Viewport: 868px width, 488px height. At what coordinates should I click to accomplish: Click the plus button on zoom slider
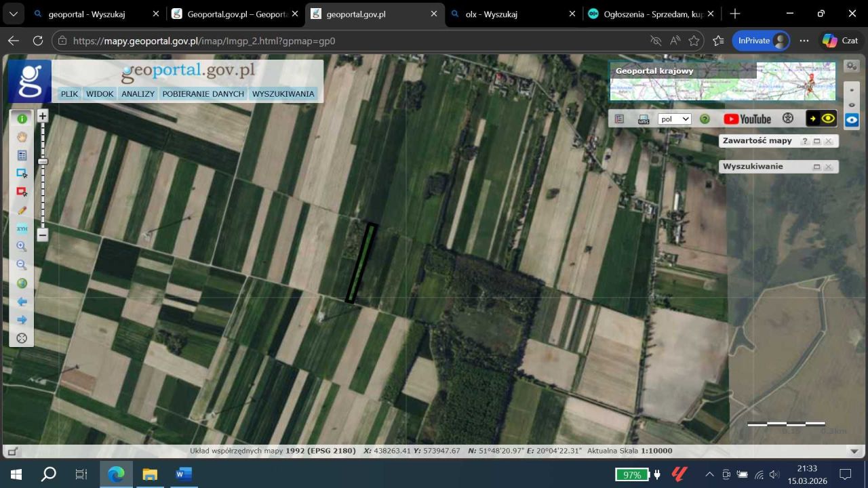43,116
